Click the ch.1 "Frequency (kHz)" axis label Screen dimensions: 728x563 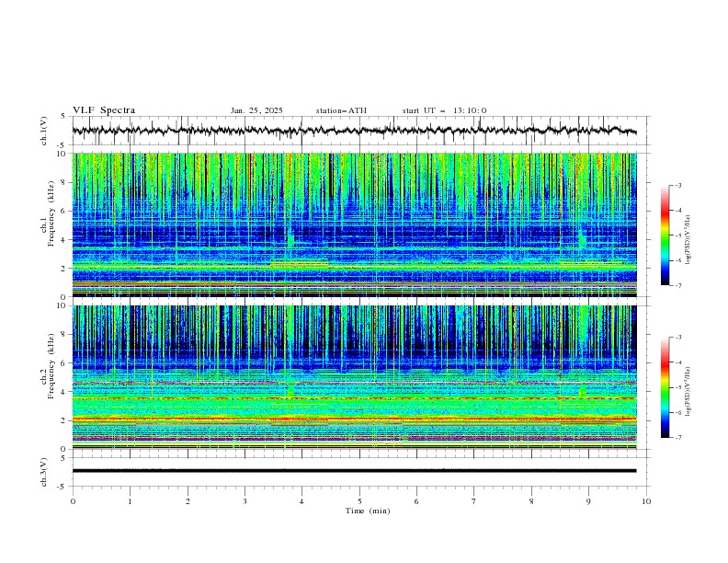click(51, 212)
